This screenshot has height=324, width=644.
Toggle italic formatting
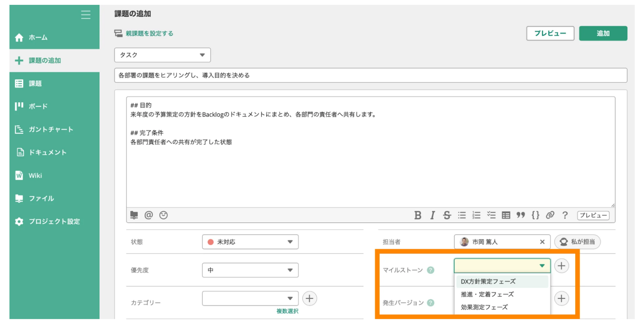coord(432,215)
